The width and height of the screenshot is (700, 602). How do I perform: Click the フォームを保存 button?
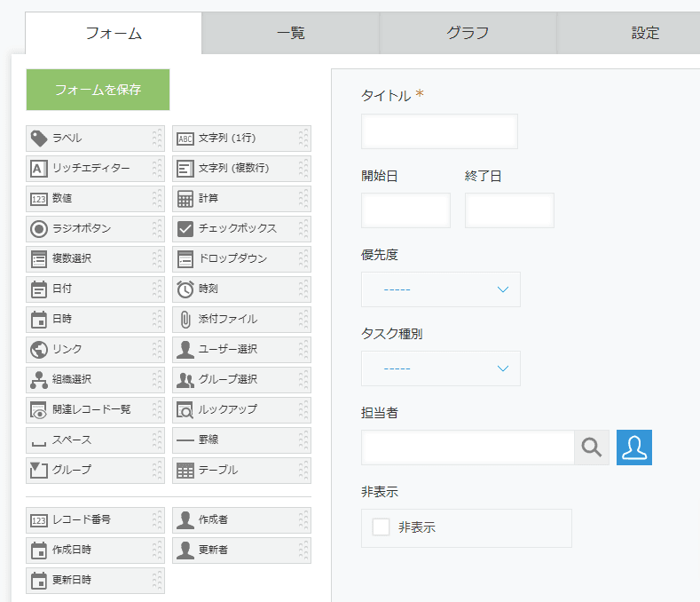tap(98, 90)
